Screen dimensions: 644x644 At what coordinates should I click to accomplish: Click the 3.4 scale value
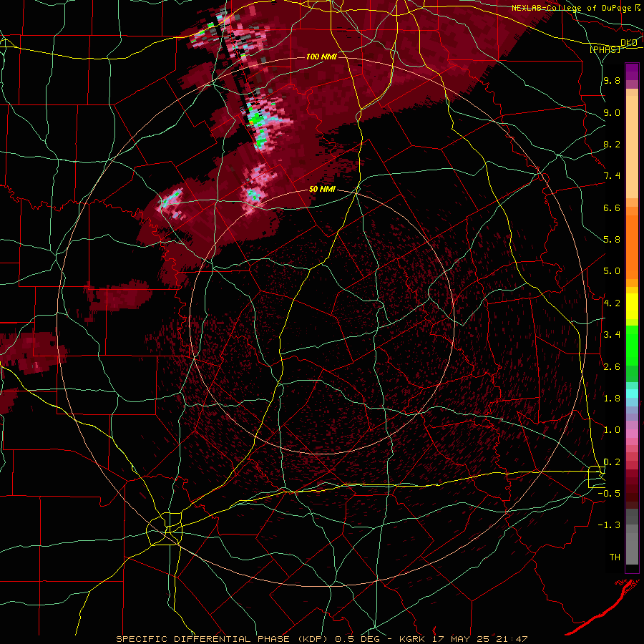tap(612, 334)
